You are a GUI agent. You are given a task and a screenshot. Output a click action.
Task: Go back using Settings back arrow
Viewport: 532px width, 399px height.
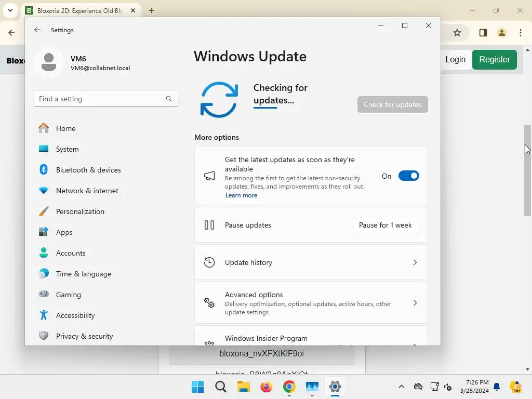(37, 30)
